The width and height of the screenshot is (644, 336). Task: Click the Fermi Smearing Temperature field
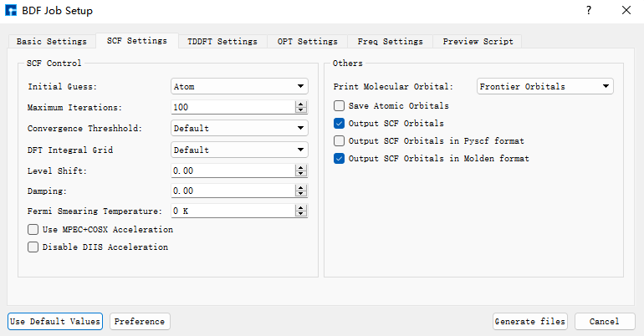233,211
